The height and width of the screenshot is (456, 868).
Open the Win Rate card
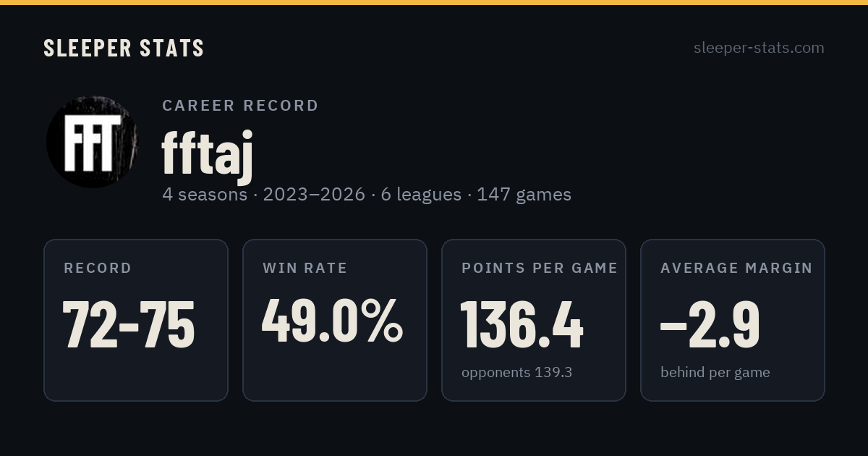pyautogui.click(x=335, y=320)
